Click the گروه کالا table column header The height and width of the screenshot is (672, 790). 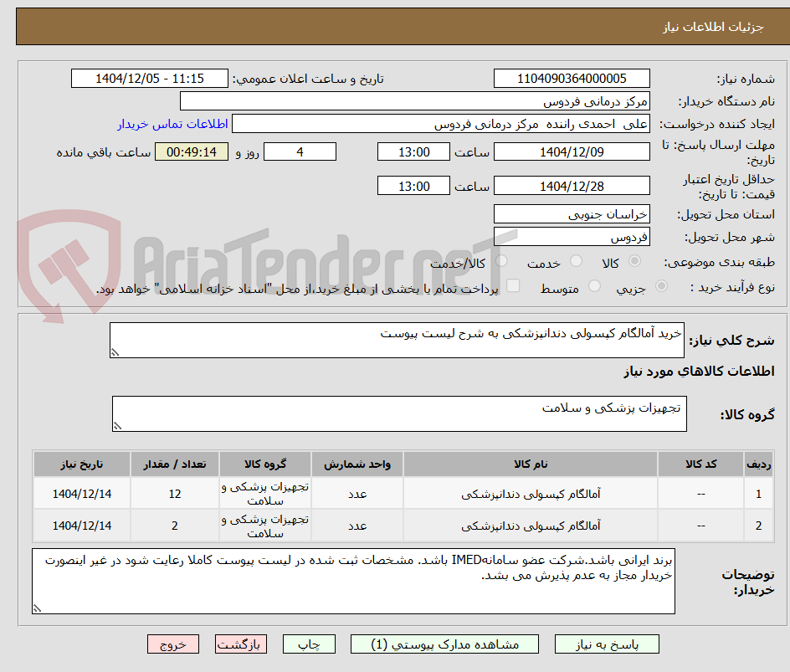point(265,464)
